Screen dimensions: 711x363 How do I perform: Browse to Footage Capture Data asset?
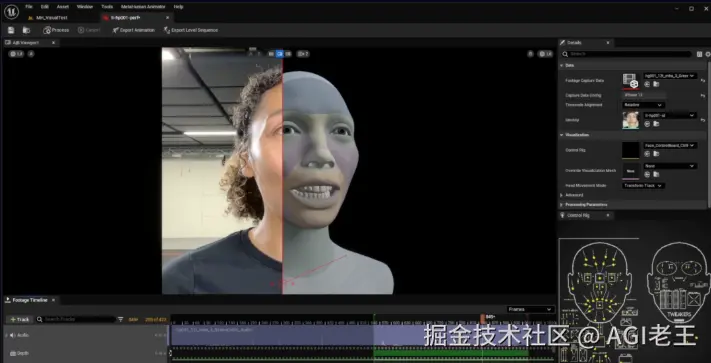click(656, 84)
